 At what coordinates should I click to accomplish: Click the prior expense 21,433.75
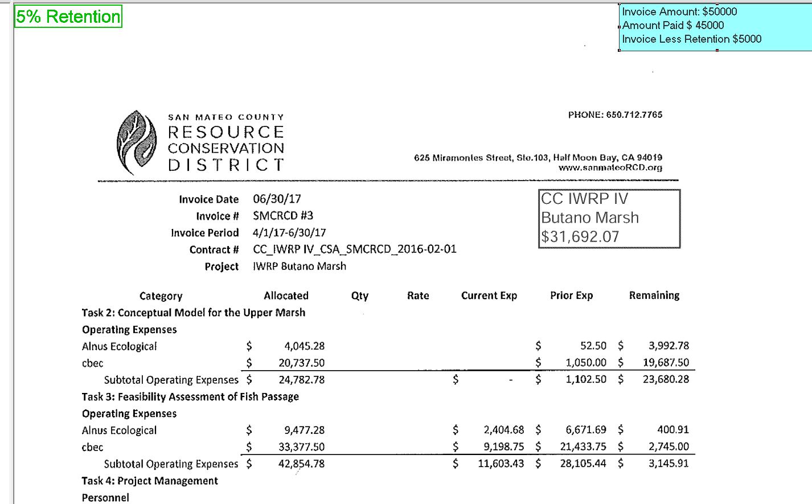tap(583, 447)
